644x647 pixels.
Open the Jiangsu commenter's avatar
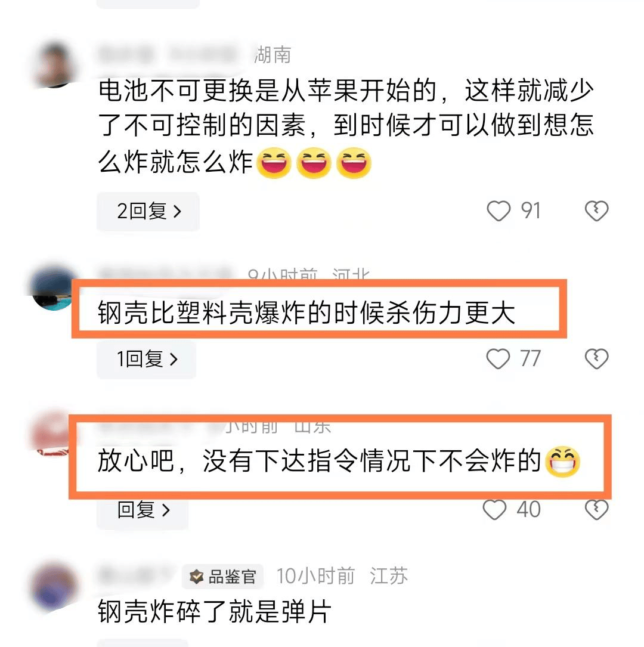tap(54, 586)
